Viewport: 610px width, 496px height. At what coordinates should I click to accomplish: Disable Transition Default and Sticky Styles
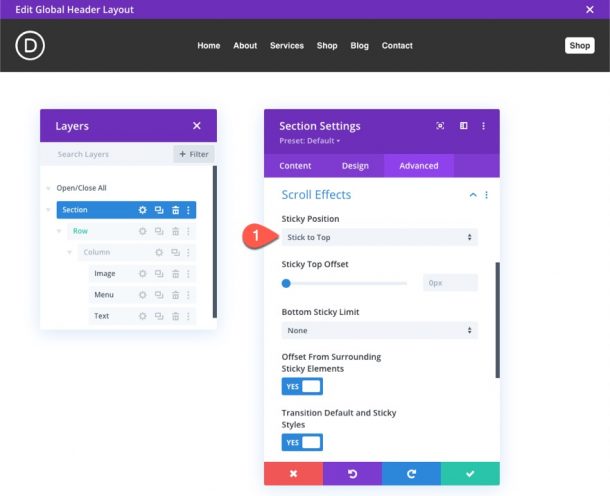(x=302, y=442)
